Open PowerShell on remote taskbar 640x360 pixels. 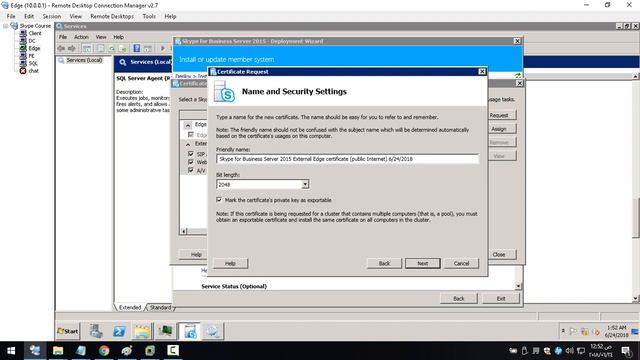[119, 331]
